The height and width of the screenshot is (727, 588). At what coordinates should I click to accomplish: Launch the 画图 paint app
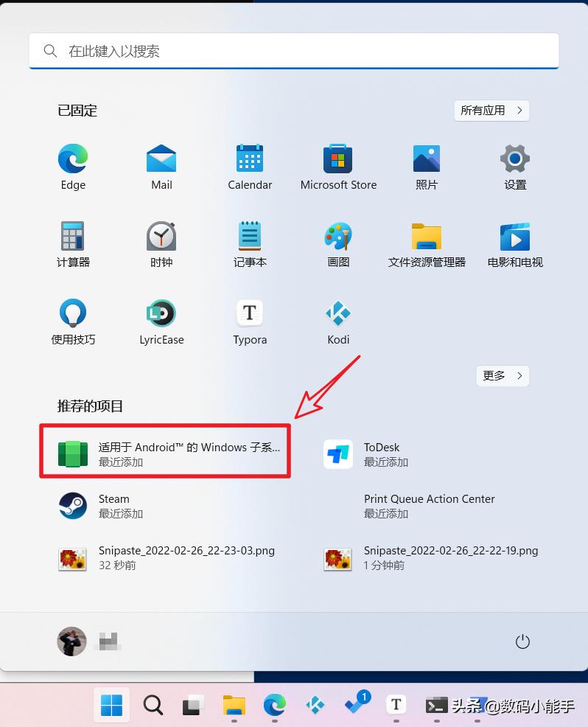[338, 244]
